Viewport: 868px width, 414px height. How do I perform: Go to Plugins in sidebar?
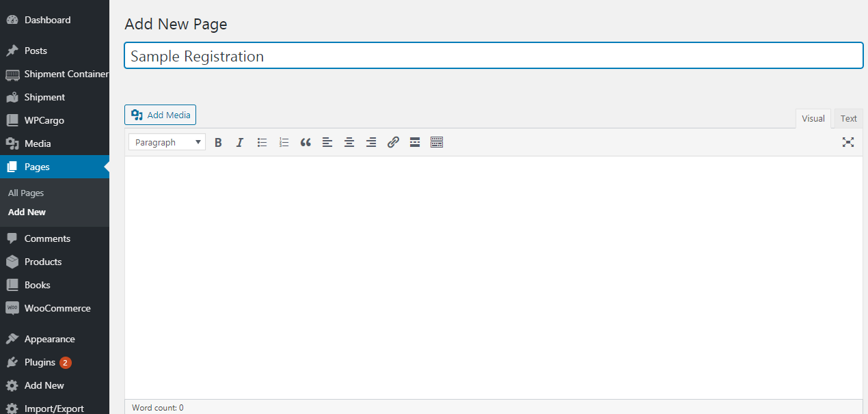pos(40,362)
